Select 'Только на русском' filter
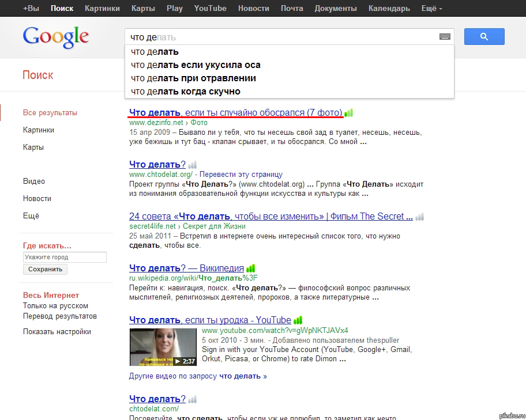This screenshot has height=420, width=526. [x=55, y=306]
